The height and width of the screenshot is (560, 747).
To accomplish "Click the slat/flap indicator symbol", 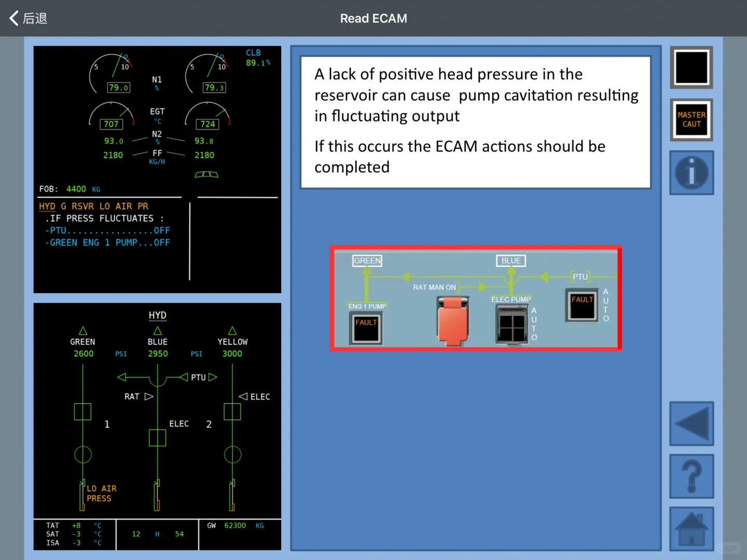I will (x=206, y=174).
